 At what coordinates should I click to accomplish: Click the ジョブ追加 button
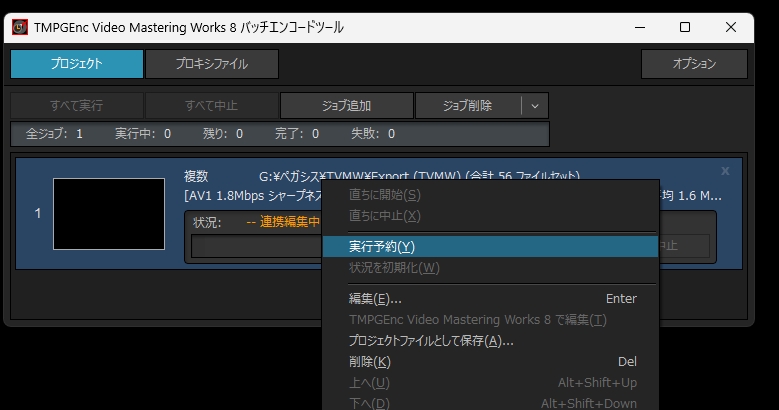[347, 105]
